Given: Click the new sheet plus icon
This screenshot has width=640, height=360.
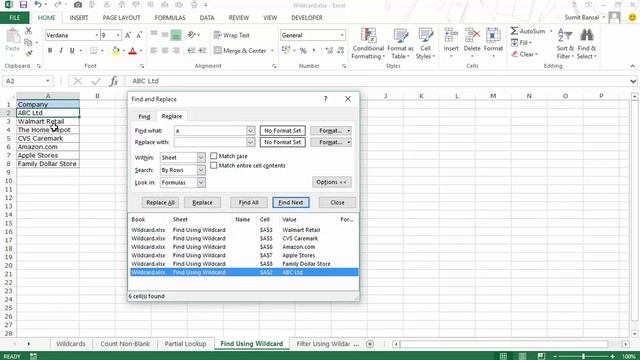Looking at the screenshot, I should click(x=370, y=344).
